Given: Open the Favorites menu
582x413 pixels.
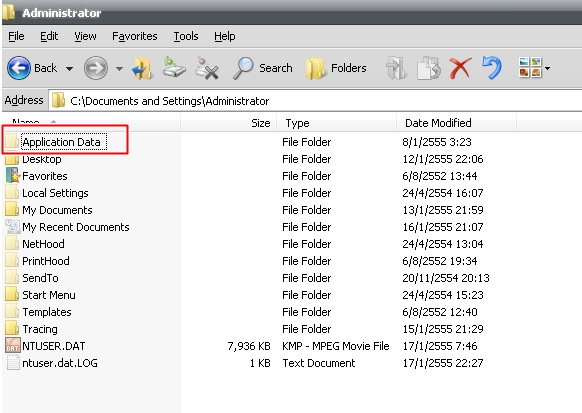Looking at the screenshot, I should 134,36.
